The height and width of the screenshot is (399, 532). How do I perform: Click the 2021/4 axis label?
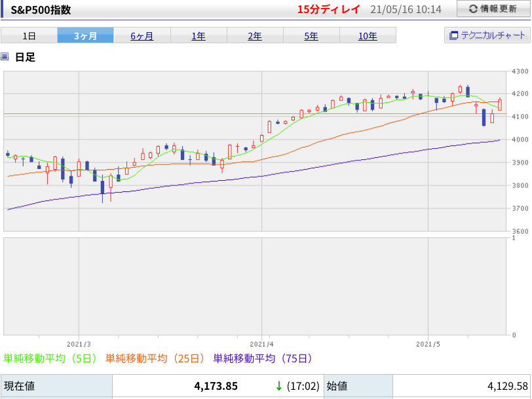261,344
